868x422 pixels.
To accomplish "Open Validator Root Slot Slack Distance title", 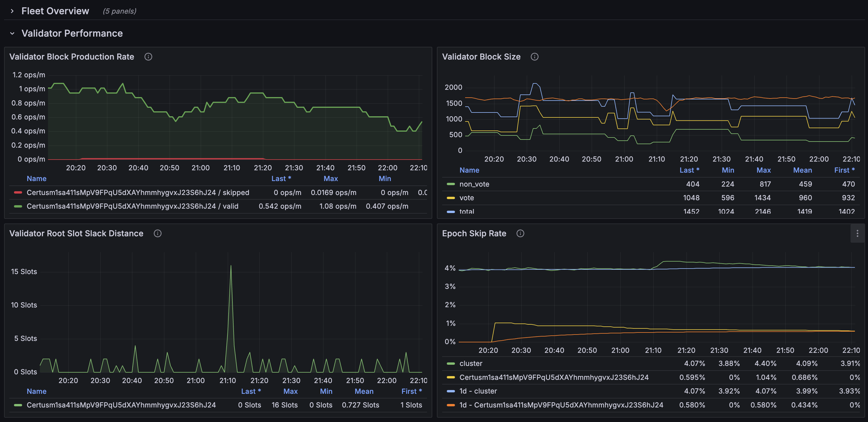I will pos(77,233).
